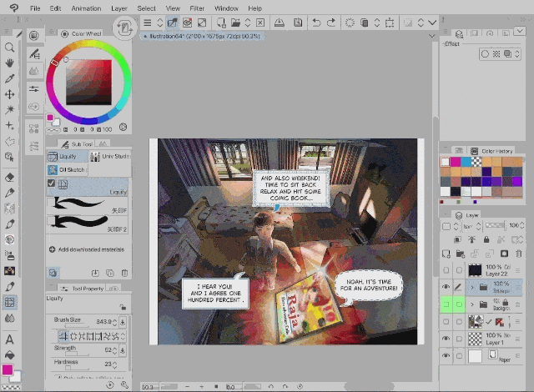
Task: Click Add downloaded materials
Action: (87, 249)
